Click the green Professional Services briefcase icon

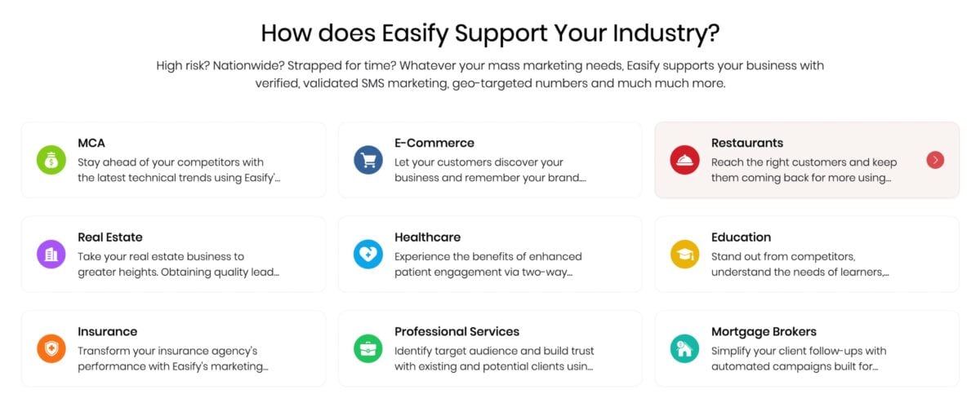pos(367,349)
